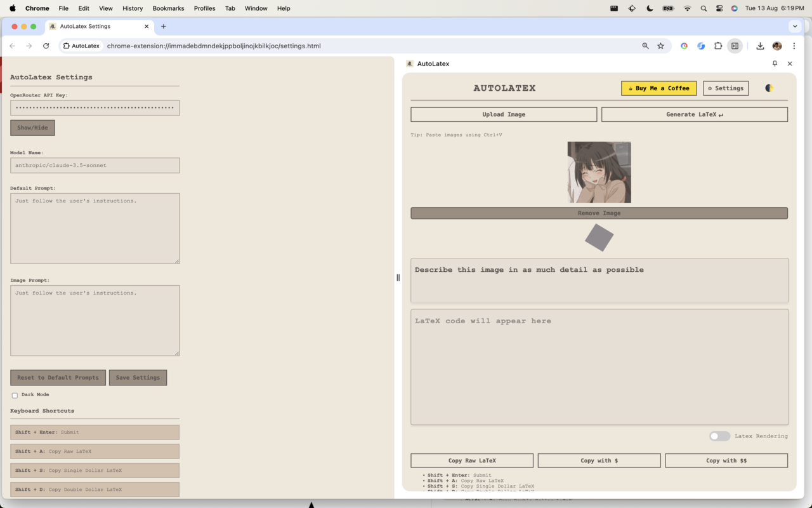
Task: Enable the Dark Mode checkbox
Action: tap(15, 396)
